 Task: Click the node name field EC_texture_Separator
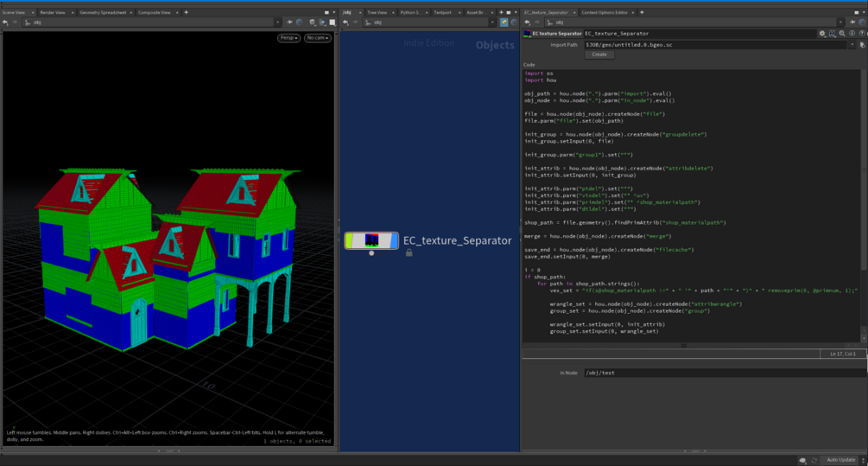pyautogui.click(x=700, y=34)
